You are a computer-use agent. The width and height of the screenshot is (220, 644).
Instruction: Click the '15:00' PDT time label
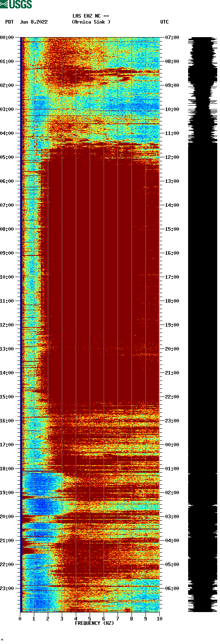(7, 397)
